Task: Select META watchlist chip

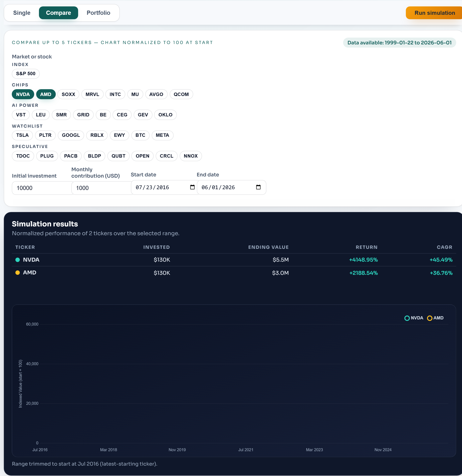Action: (163, 135)
